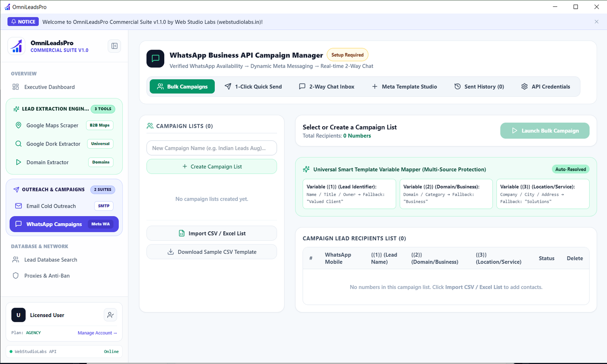
Task: Click the Email Cold Outreach envelope icon
Action: tap(18, 206)
